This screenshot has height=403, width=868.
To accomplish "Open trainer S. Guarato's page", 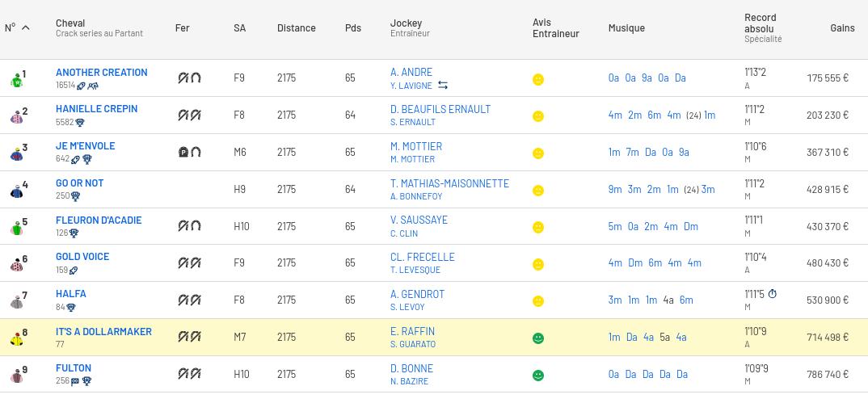I will 412,344.
